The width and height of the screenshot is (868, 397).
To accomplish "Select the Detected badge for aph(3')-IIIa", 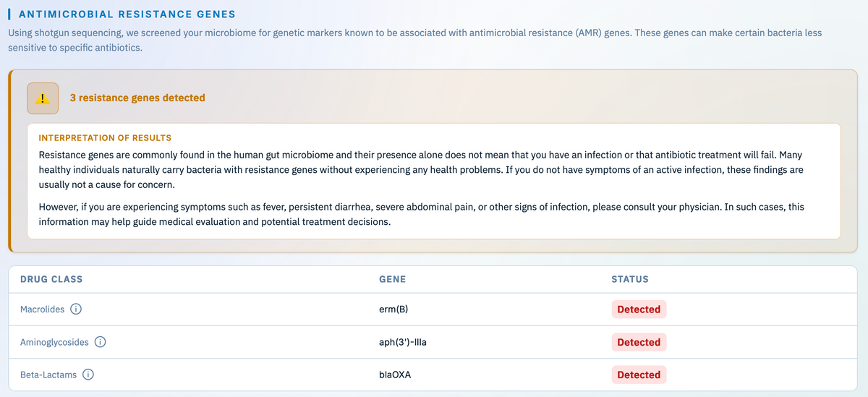I will tap(639, 342).
